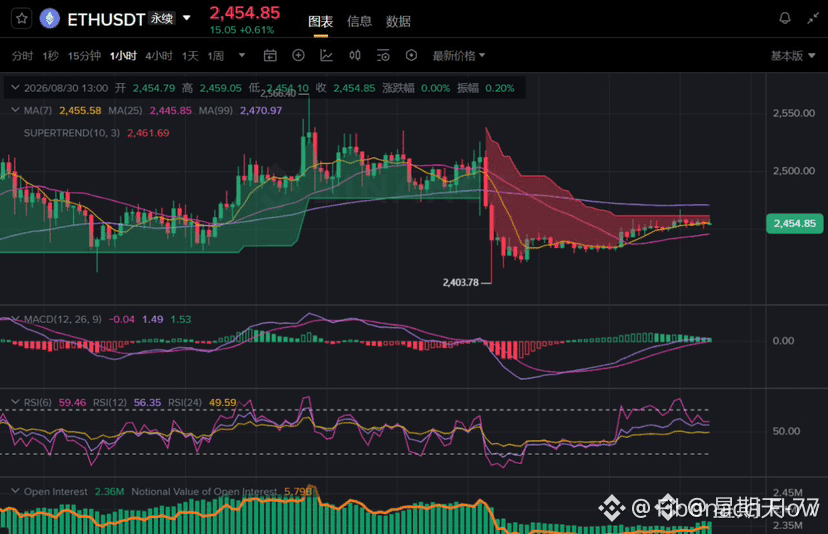Viewport: 828px width, 534px height.
Task: Switch to the 数据 data tab
Action: click(x=398, y=21)
